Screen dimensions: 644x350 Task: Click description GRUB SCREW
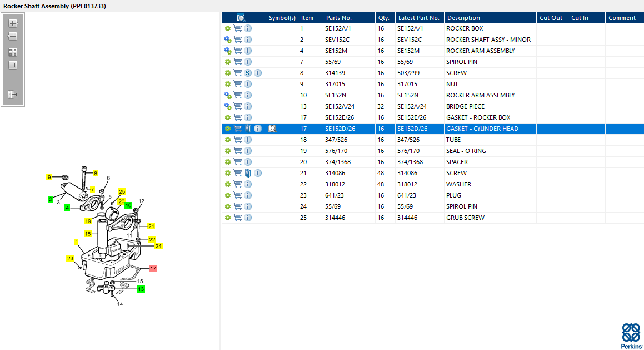(x=465, y=217)
